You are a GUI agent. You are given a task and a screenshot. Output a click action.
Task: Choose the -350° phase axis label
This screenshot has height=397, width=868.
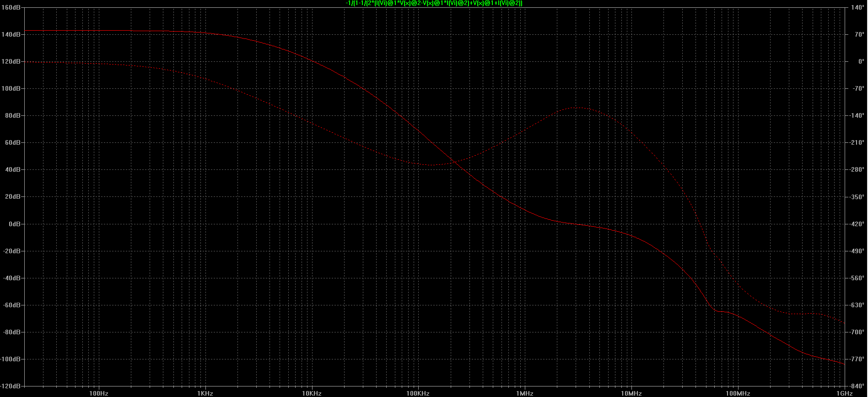click(857, 196)
